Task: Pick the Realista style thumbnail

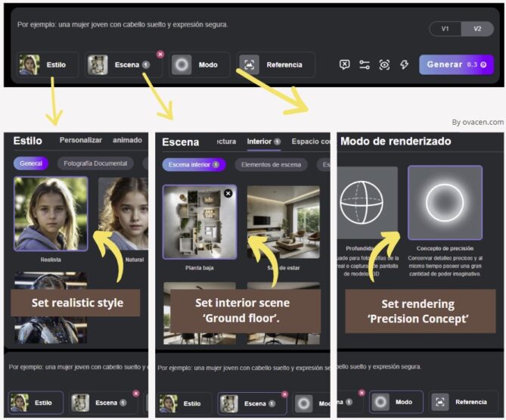Action: point(51,213)
